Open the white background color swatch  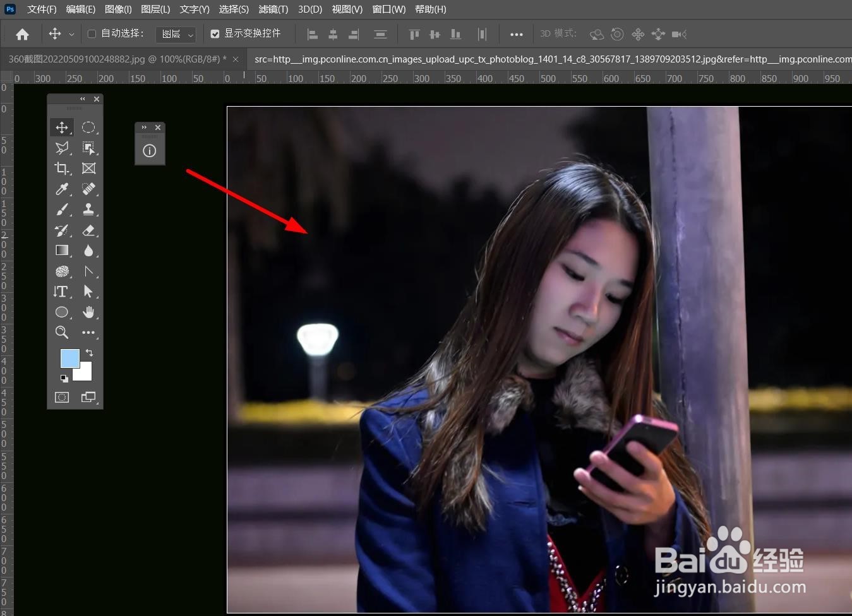(85, 374)
